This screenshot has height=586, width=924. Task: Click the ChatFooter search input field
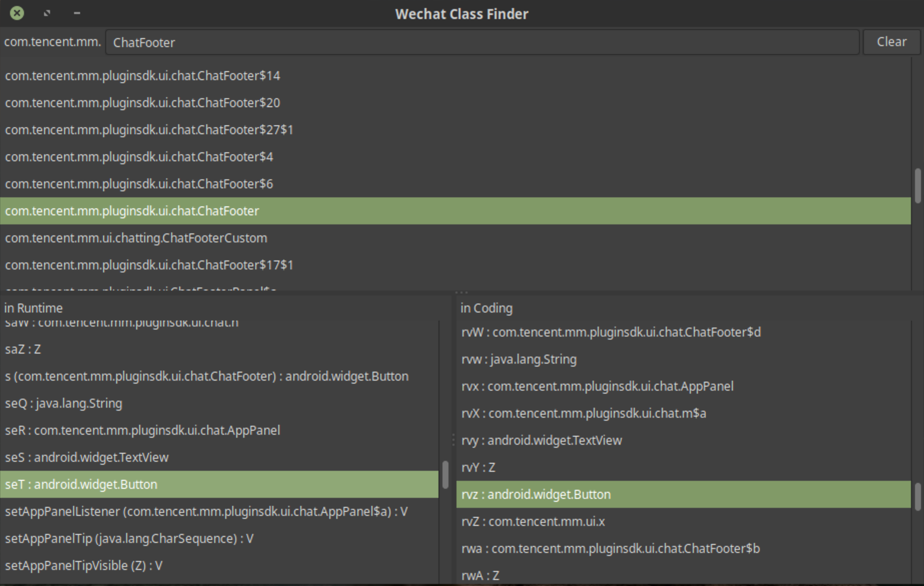coord(482,43)
